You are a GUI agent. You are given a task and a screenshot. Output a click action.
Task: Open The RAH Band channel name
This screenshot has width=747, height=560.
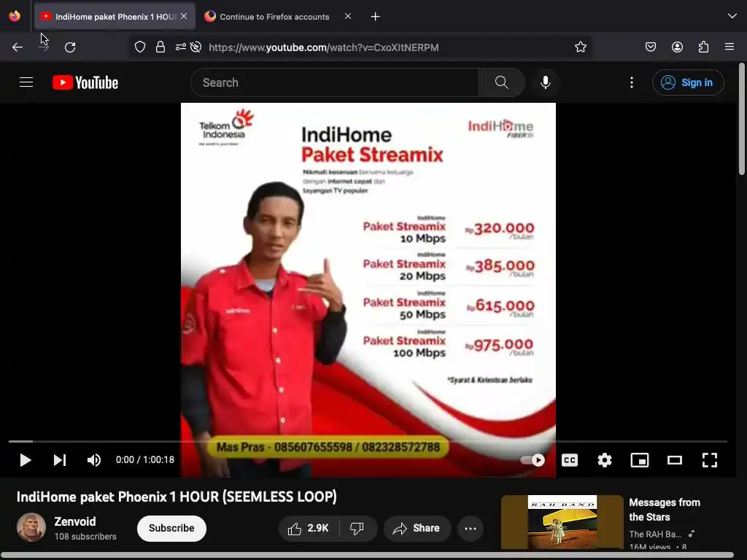pos(656,534)
